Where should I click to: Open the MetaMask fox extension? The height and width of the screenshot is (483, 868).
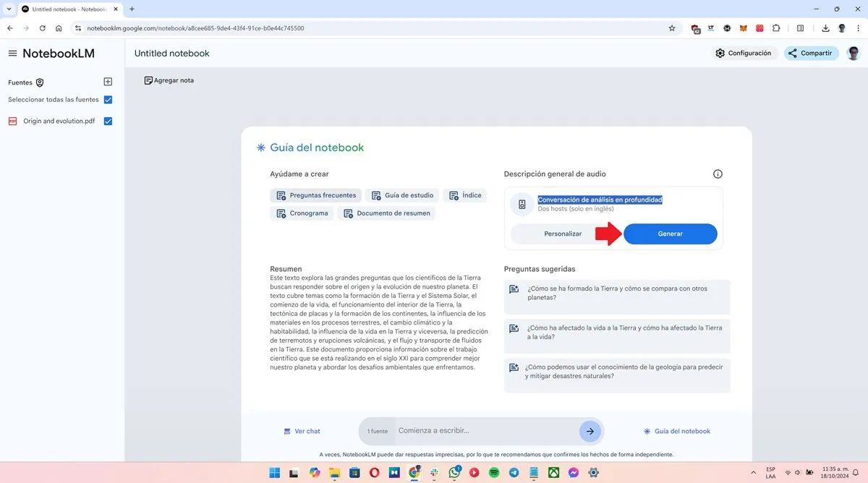click(x=744, y=28)
